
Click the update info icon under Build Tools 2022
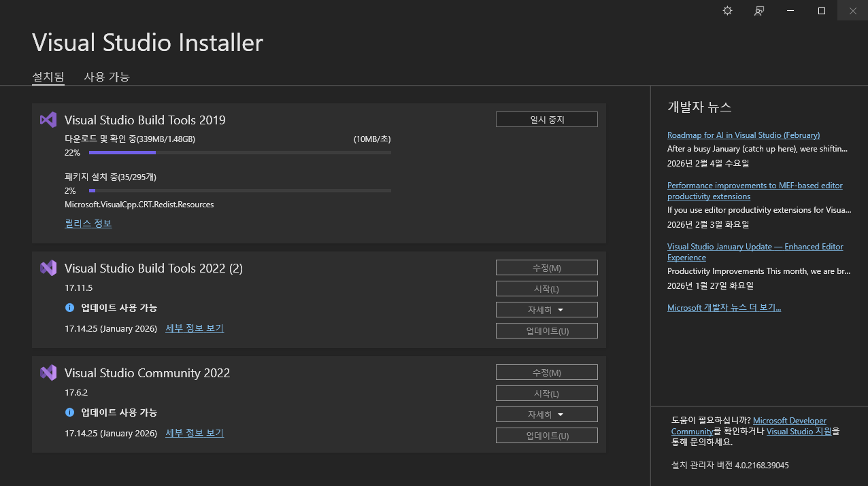(69, 308)
